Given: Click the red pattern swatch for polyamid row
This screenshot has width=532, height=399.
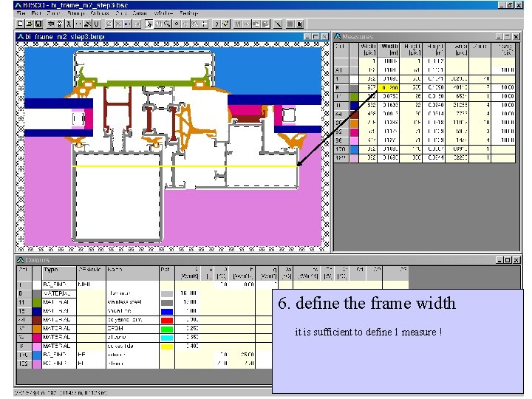Looking at the screenshot, I should [x=167, y=320].
